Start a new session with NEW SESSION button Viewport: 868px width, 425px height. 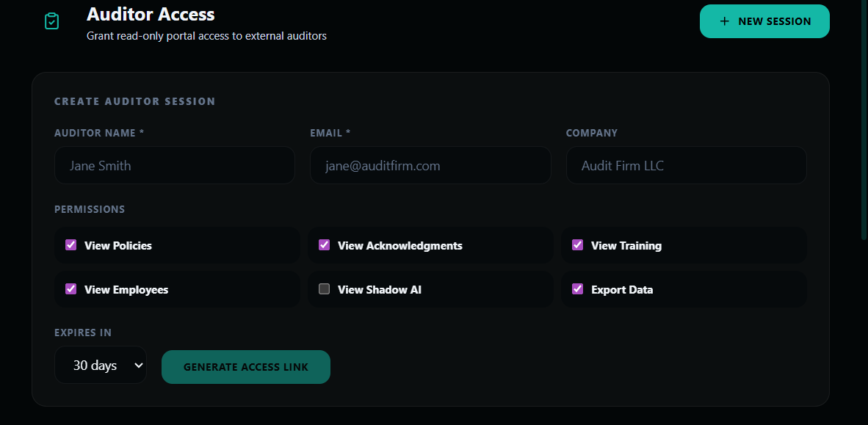[764, 21]
